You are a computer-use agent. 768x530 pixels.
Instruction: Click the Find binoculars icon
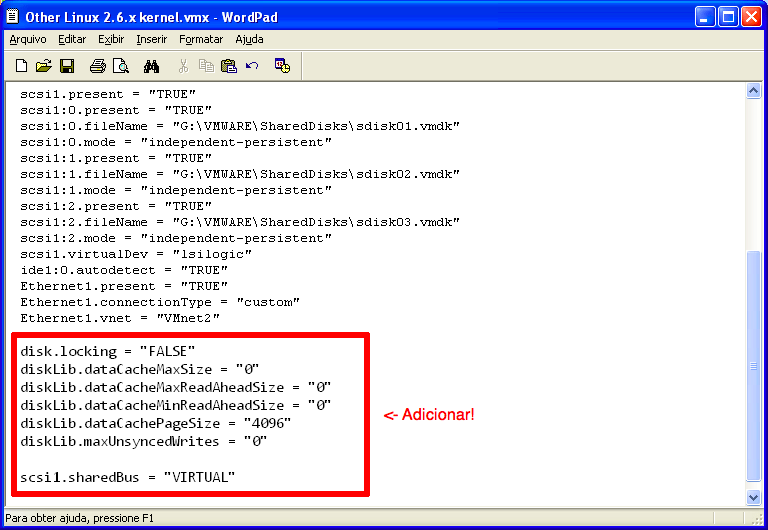[x=152, y=67]
